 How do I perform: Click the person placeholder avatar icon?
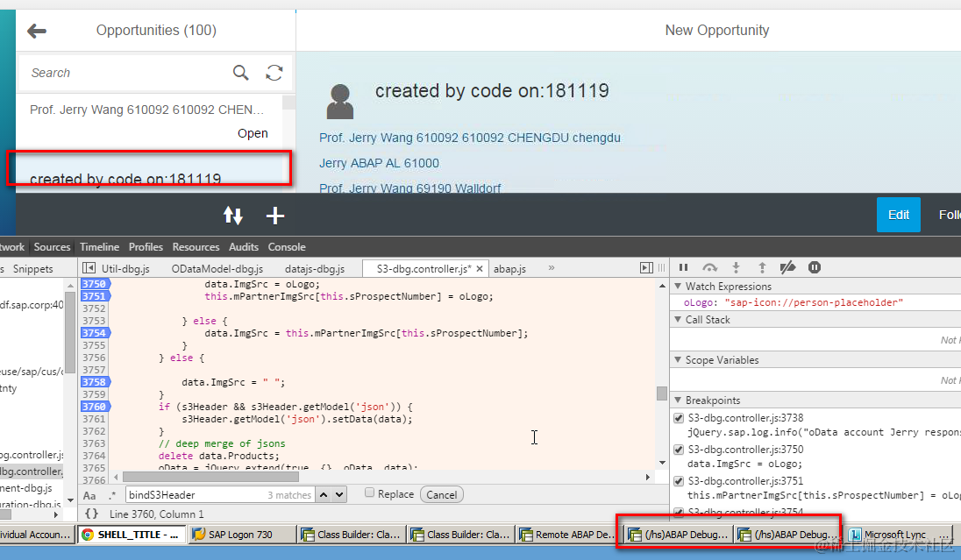[340, 101]
